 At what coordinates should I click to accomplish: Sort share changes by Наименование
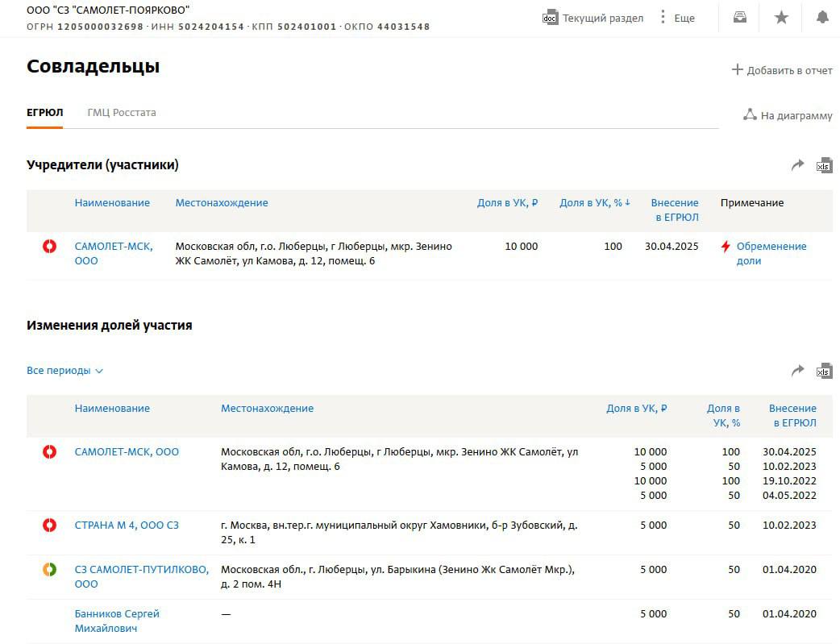(x=112, y=408)
